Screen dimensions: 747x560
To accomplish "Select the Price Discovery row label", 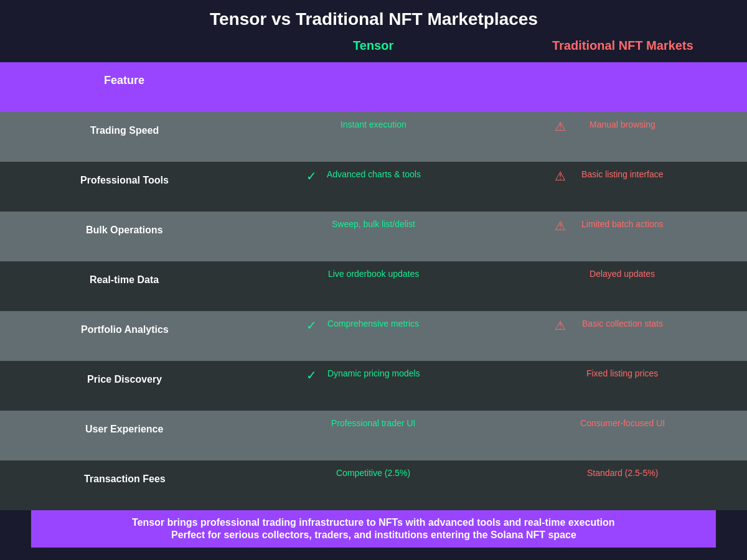I will click(125, 380).
